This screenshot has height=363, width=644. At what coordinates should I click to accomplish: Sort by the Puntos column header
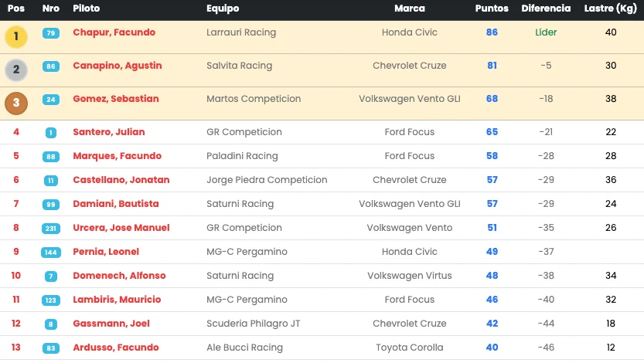(492, 8)
